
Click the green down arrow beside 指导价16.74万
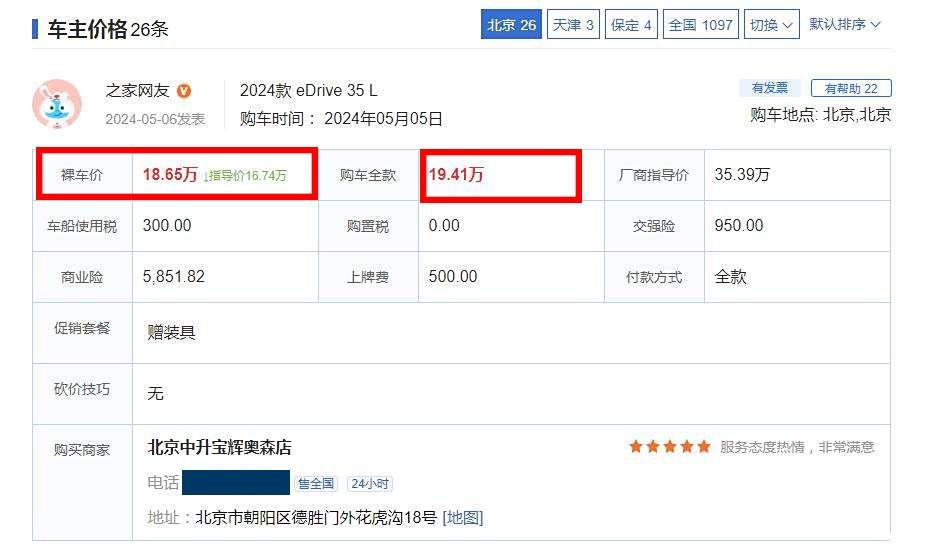coord(206,176)
